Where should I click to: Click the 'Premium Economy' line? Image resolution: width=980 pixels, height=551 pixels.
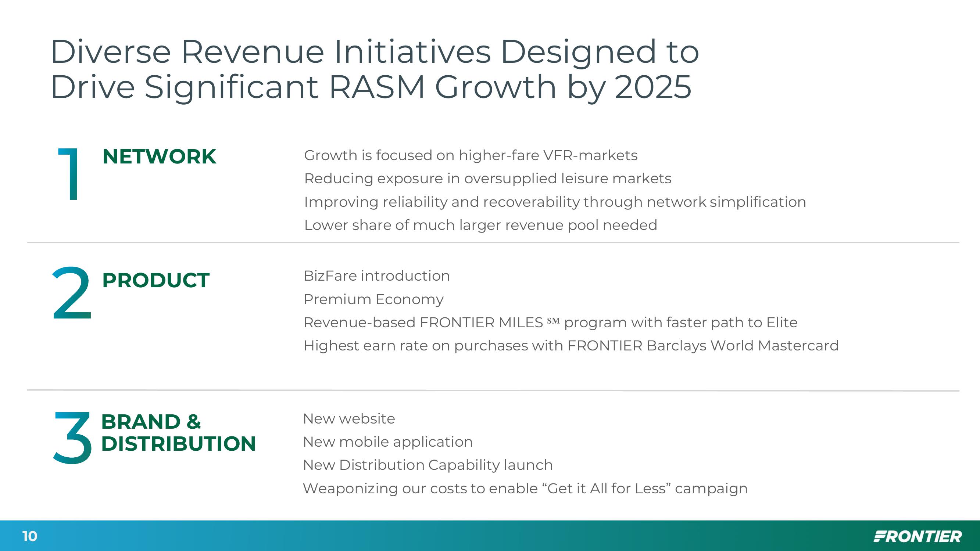pos(373,300)
